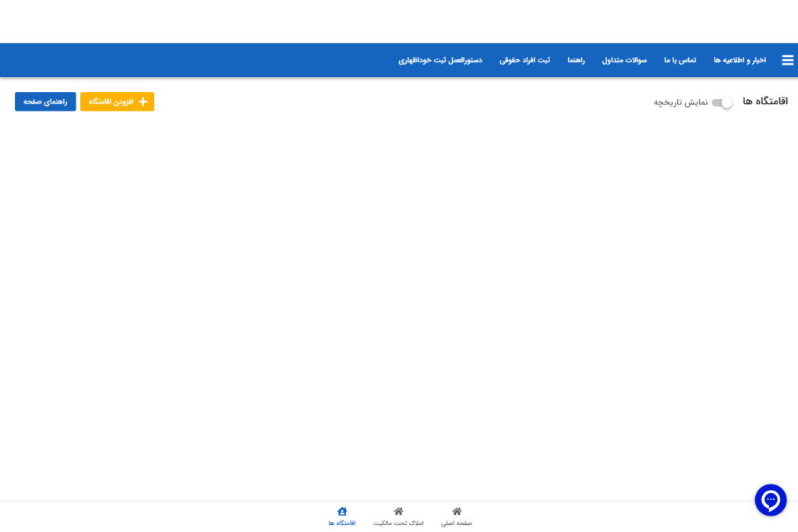The width and height of the screenshot is (798, 532).
Task: Click the صفحه اصلی home icon
Action: coord(457,511)
